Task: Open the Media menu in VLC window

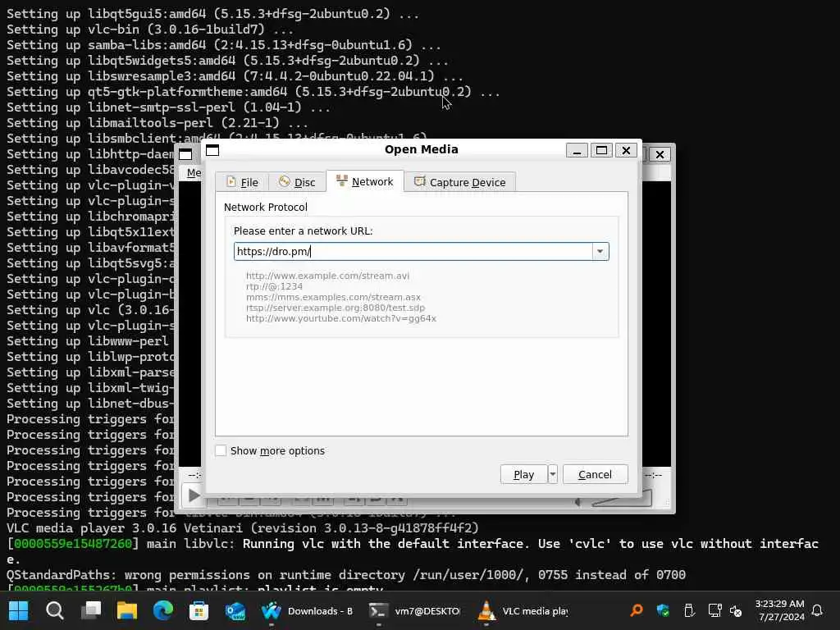Action: [x=194, y=172]
